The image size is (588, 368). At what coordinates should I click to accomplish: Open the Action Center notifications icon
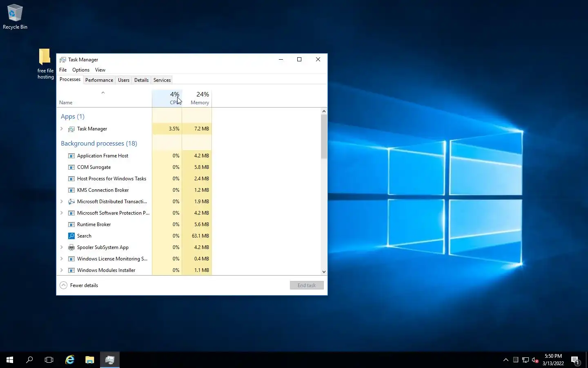[575, 360]
